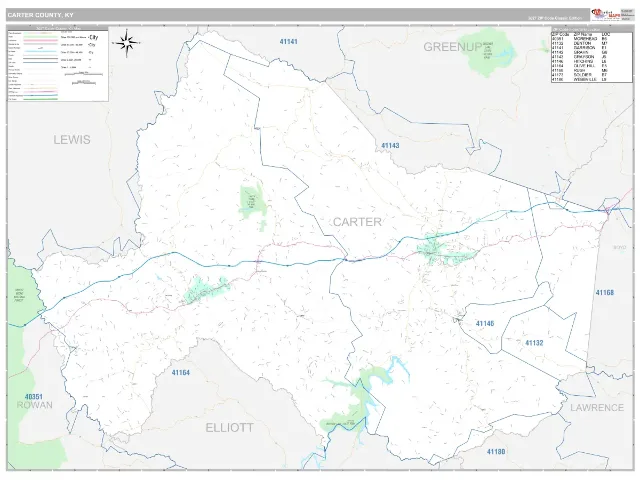Click ZIP label 41164 on the map

180,373
